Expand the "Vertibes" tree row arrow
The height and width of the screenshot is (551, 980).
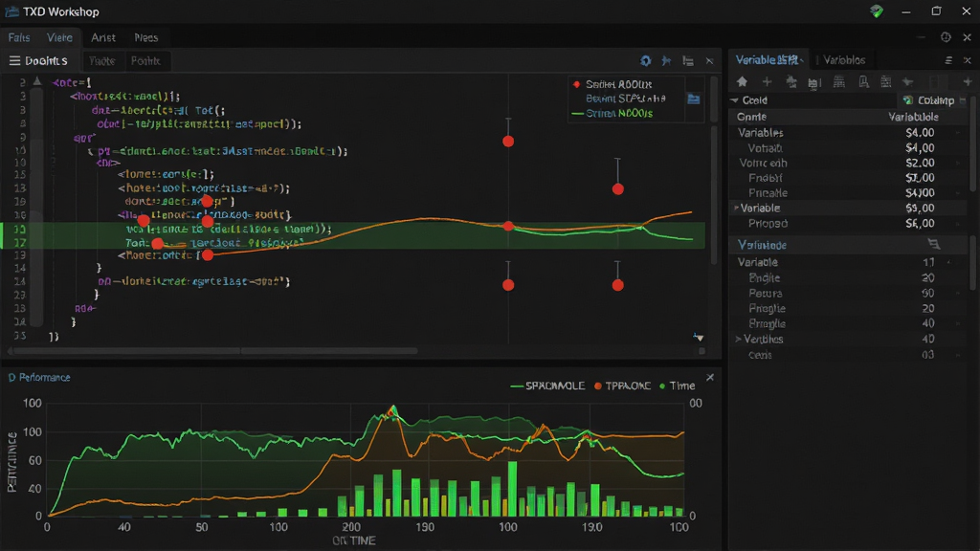pos(738,340)
